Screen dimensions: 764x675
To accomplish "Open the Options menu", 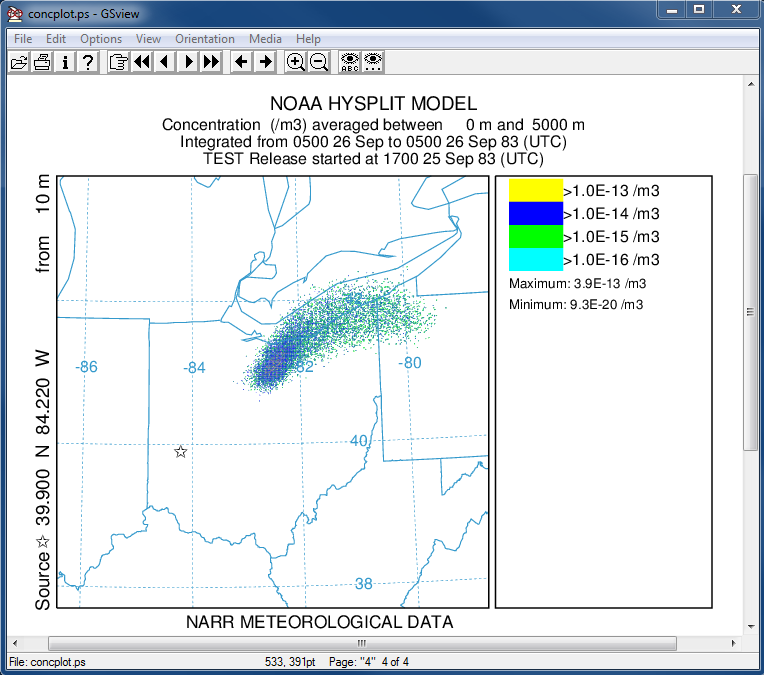I will coord(101,39).
